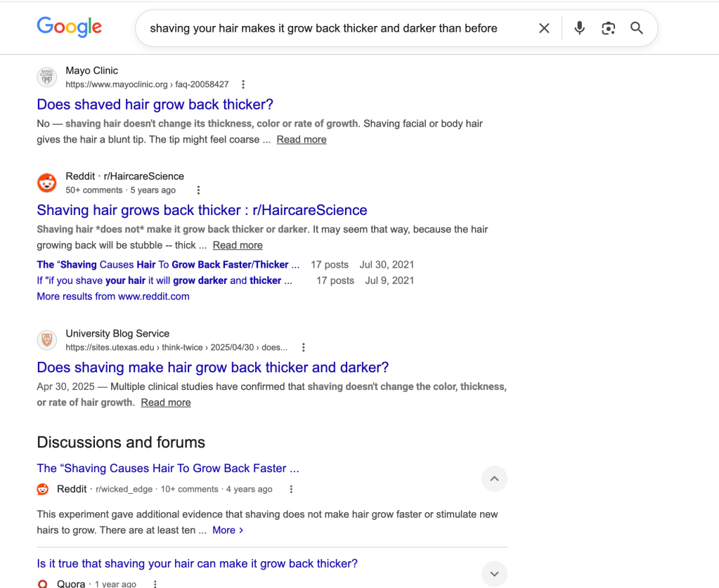Click "More" link in wicked_edge discussion

pyautogui.click(x=228, y=530)
